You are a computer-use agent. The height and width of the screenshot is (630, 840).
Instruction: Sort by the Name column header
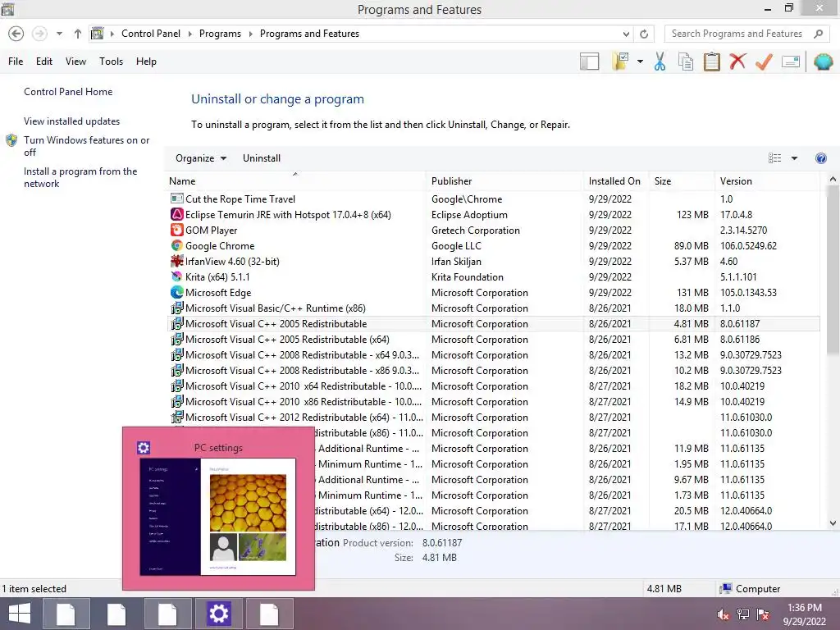tap(295, 181)
